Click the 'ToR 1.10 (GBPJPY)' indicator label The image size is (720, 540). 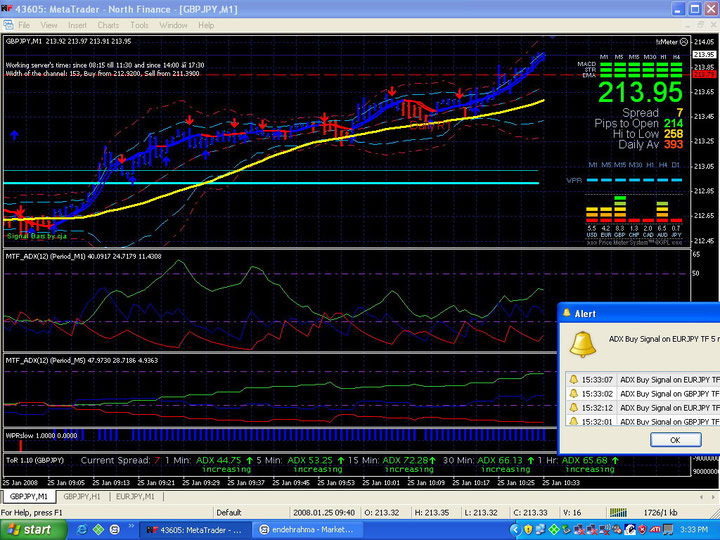pos(34,460)
